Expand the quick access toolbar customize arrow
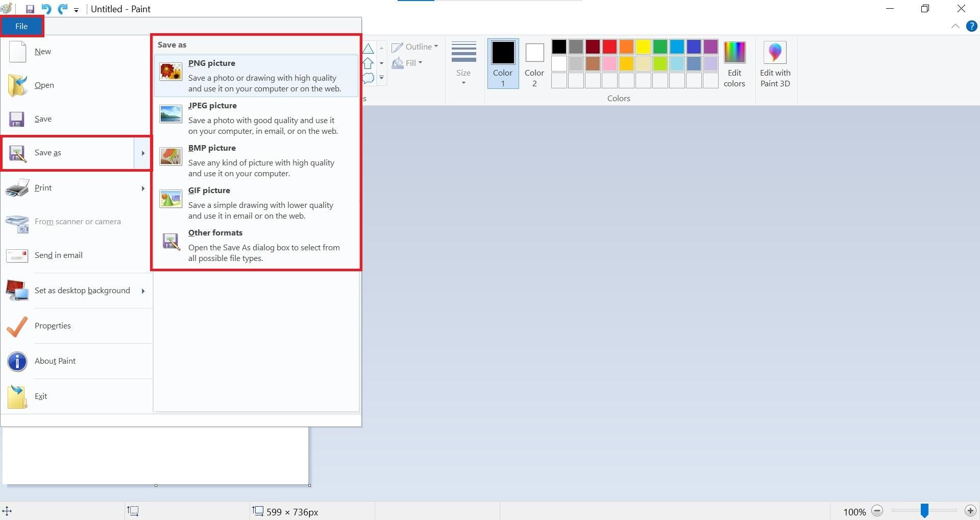Image resolution: width=980 pixels, height=520 pixels. click(76, 10)
